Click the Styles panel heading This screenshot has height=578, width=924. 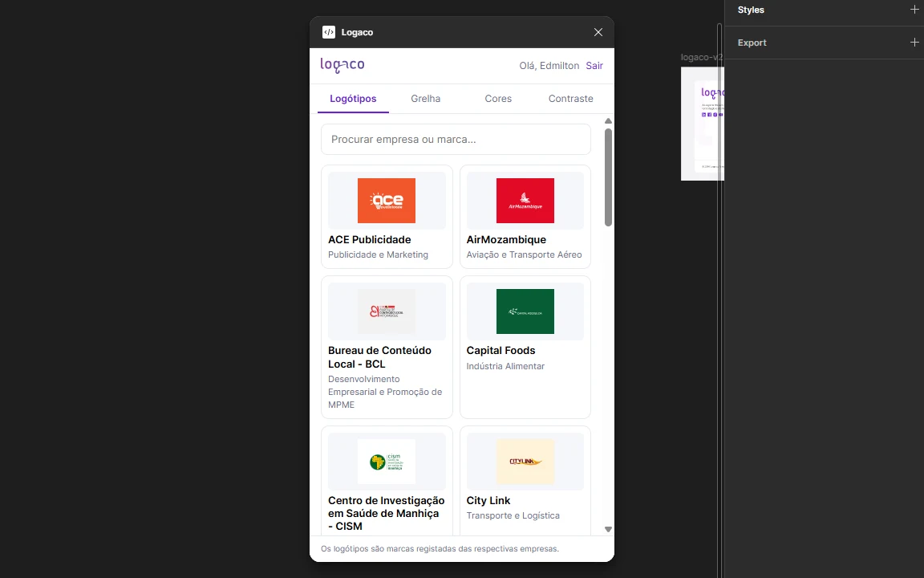click(x=751, y=10)
